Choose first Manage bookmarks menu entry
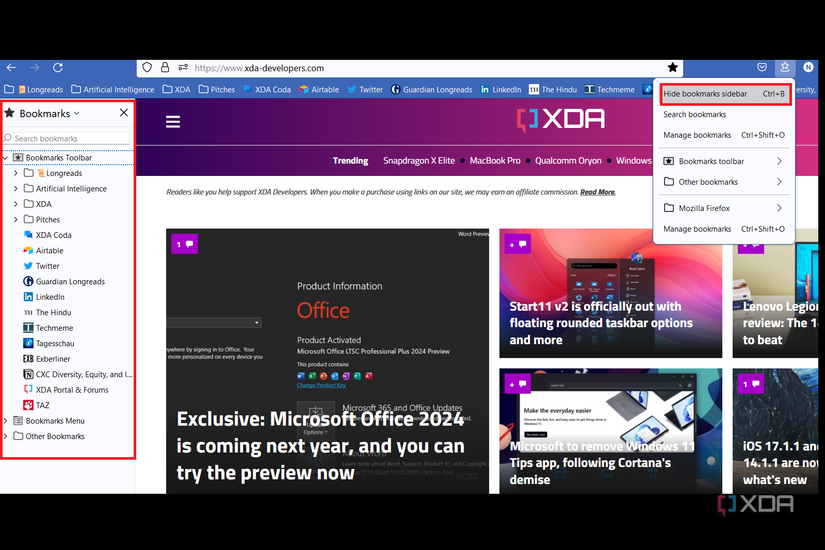The height and width of the screenshot is (550, 825). (724, 135)
